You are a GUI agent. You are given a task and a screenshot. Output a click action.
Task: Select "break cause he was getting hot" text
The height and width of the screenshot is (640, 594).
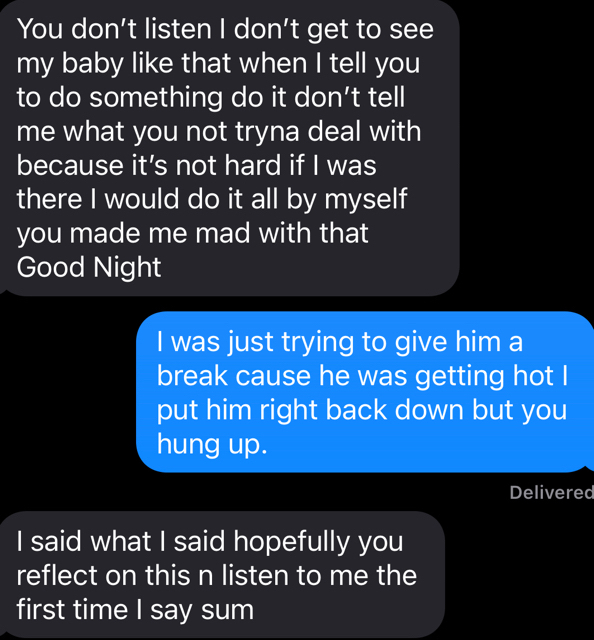tap(355, 376)
